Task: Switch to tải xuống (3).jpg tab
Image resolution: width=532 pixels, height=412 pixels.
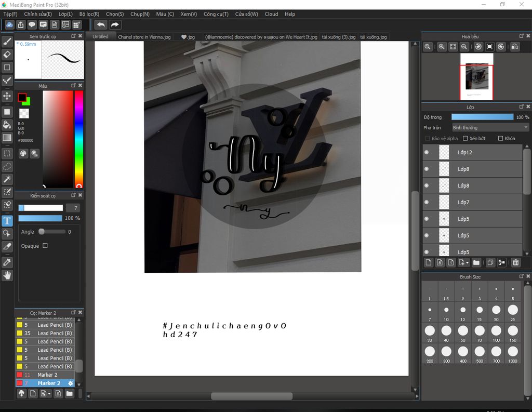Action: (339, 37)
